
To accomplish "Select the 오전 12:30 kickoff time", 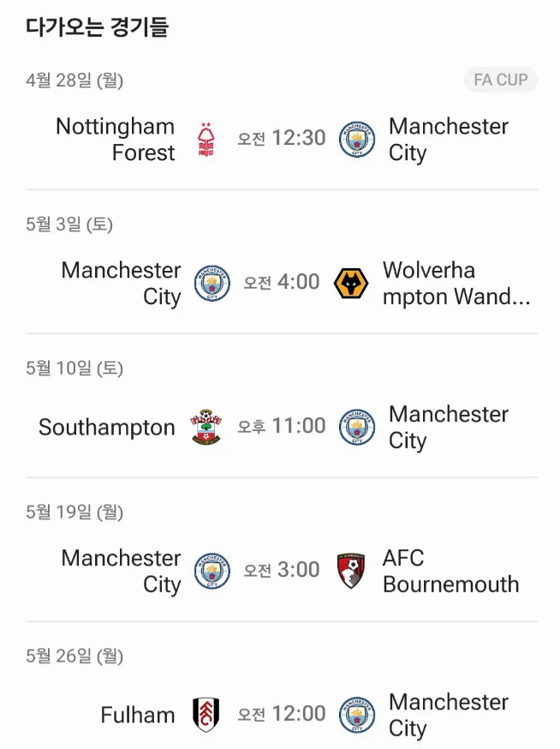I will point(282,138).
